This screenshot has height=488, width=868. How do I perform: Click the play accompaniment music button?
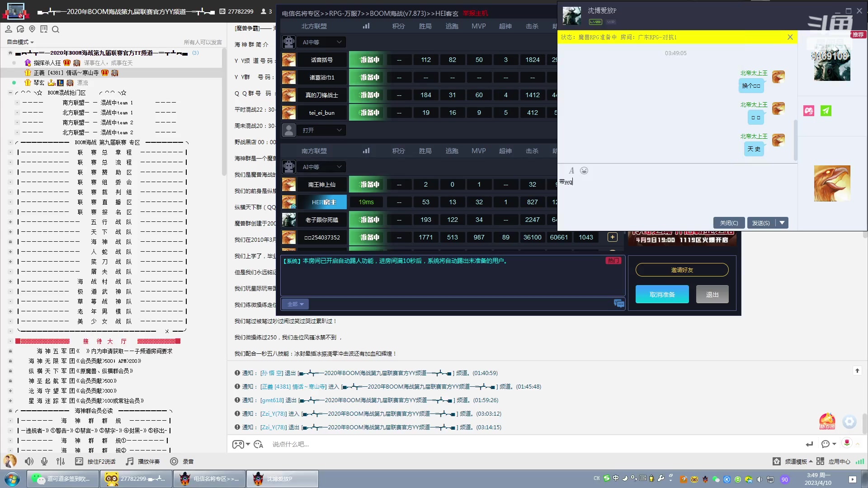click(143, 461)
